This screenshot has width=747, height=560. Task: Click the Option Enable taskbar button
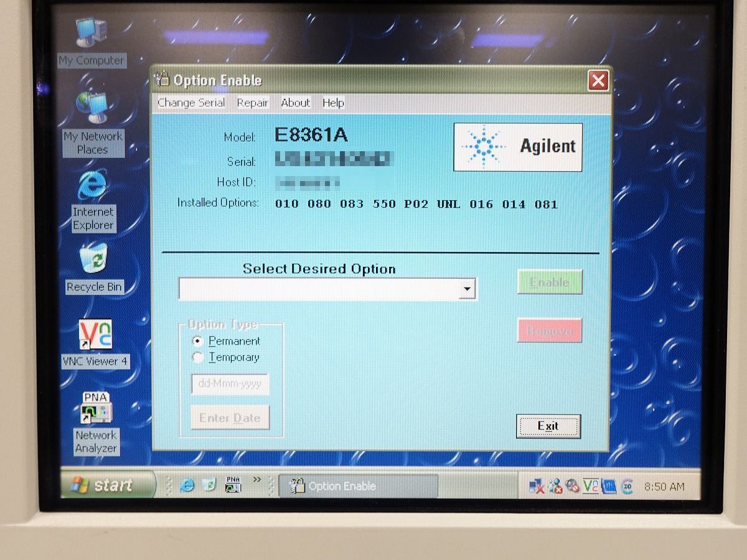(359, 487)
